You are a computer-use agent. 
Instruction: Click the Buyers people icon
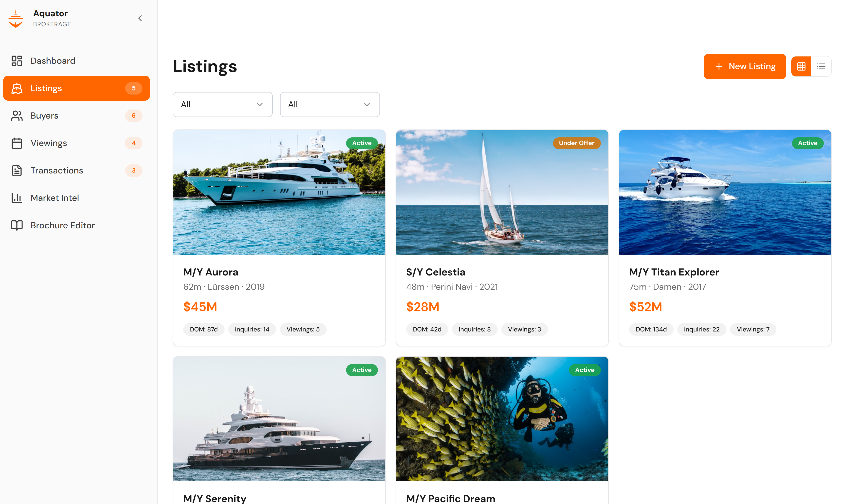17,115
